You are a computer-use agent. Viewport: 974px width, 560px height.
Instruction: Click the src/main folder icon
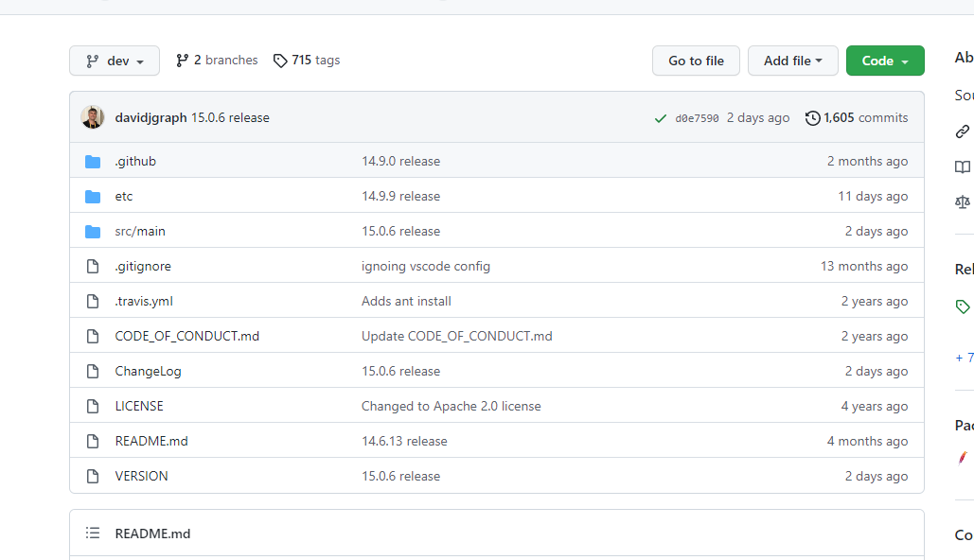[93, 232]
